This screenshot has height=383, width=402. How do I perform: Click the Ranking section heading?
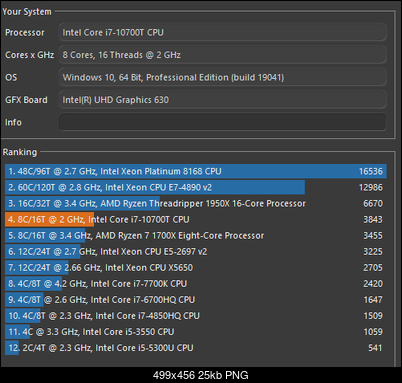click(20, 152)
